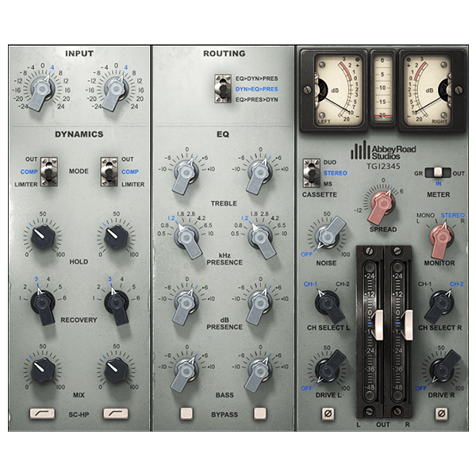This screenshot has width=476, height=476.
Task: Click the MONO label above Monitor knob
Action: pyautogui.click(x=425, y=215)
